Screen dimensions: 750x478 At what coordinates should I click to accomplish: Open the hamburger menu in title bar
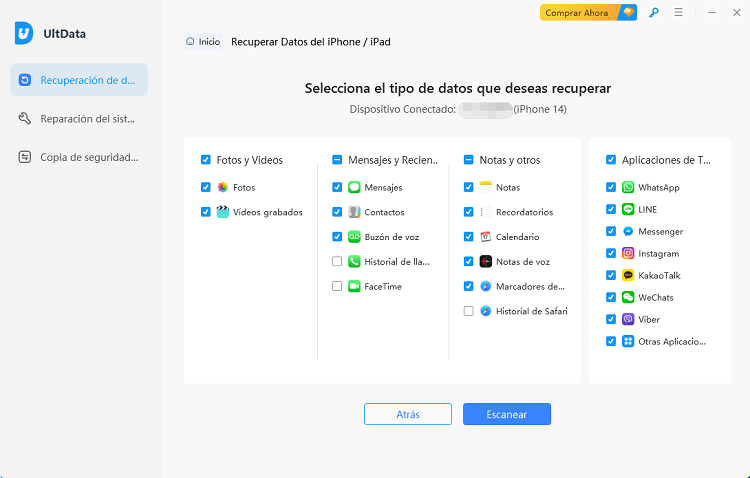point(679,13)
